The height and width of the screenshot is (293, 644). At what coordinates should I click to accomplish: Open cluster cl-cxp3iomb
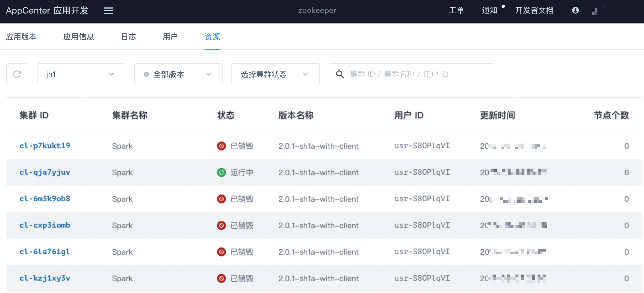coord(45,225)
